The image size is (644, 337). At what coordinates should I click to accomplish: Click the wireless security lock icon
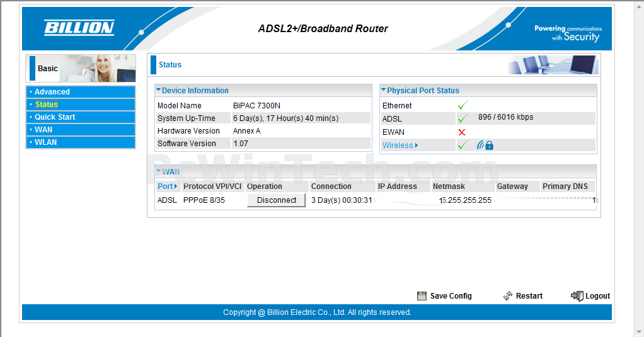click(x=489, y=146)
